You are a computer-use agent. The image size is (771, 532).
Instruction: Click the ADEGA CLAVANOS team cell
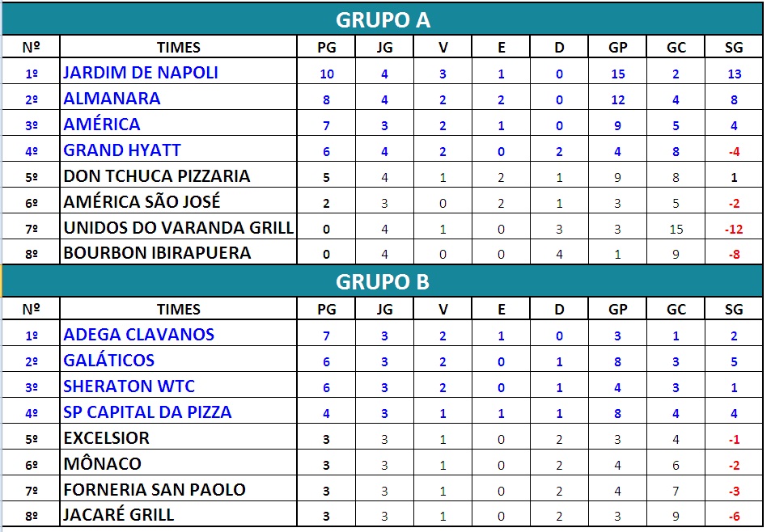pos(179,334)
